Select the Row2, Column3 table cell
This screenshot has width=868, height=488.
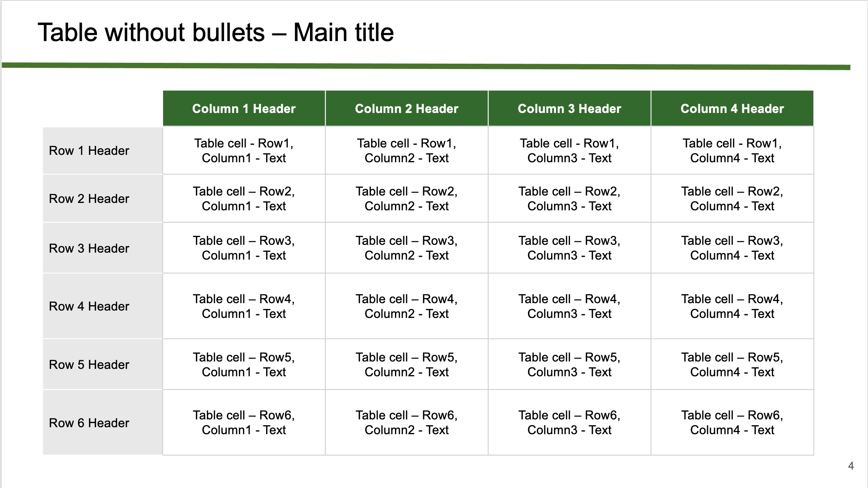point(569,199)
